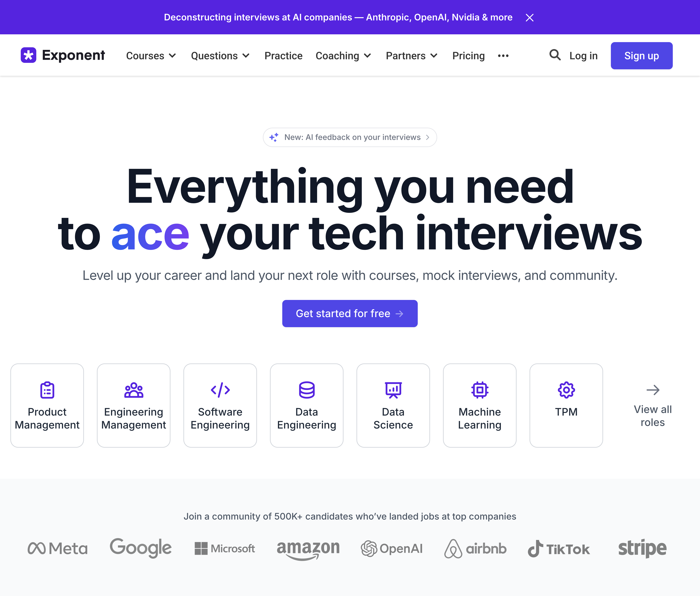Screen dimensions: 700x596
Task: Select the Data Science chart icon
Action: click(393, 390)
